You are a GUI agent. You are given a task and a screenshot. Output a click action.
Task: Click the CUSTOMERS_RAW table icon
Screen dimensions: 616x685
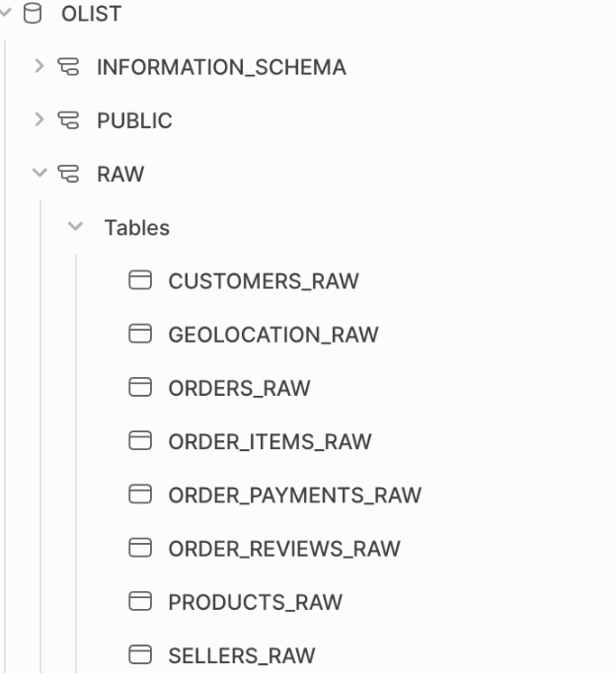[140, 280]
